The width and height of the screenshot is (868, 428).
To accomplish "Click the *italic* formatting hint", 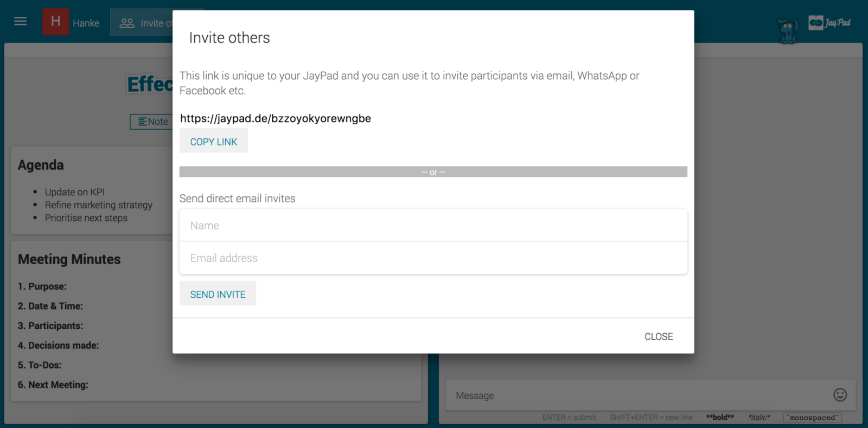I will (759, 417).
